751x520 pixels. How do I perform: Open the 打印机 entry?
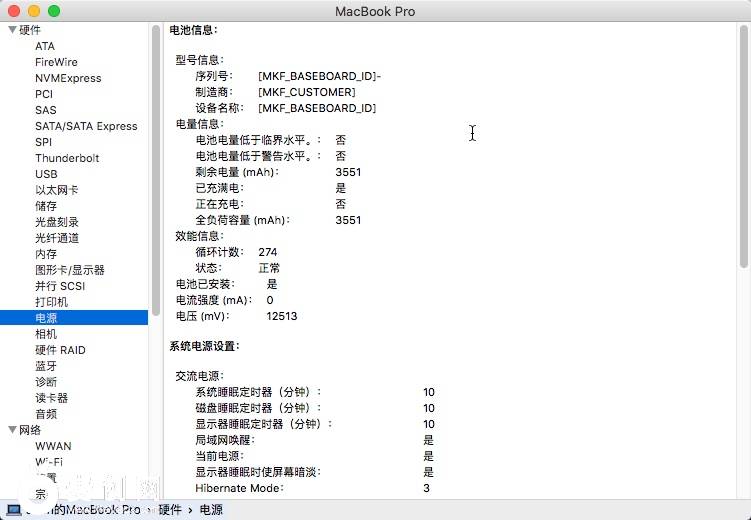(52, 302)
